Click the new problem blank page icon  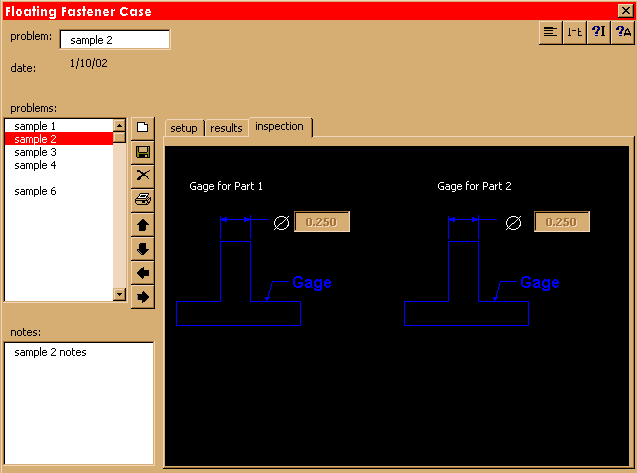pyautogui.click(x=143, y=128)
